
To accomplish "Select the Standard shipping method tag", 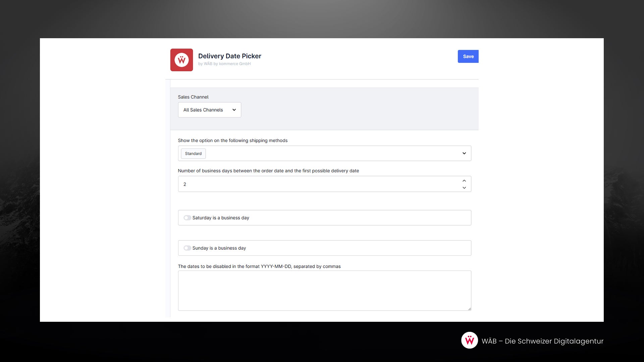I will (x=193, y=154).
